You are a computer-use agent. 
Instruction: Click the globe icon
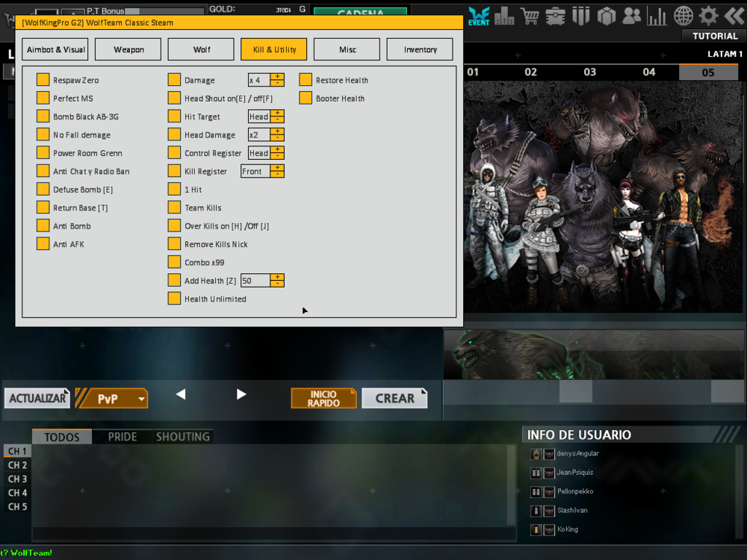point(684,16)
